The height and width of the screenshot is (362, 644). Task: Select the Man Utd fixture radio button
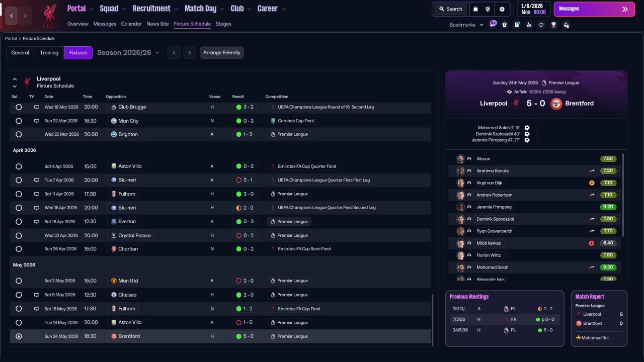[19, 281]
